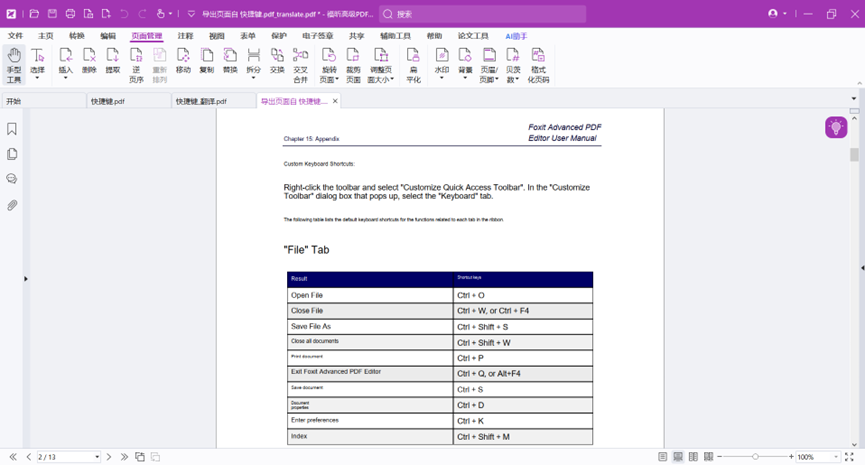
Task: Expand the Split (拆分) dropdown
Action: pyautogui.click(x=253, y=78)
